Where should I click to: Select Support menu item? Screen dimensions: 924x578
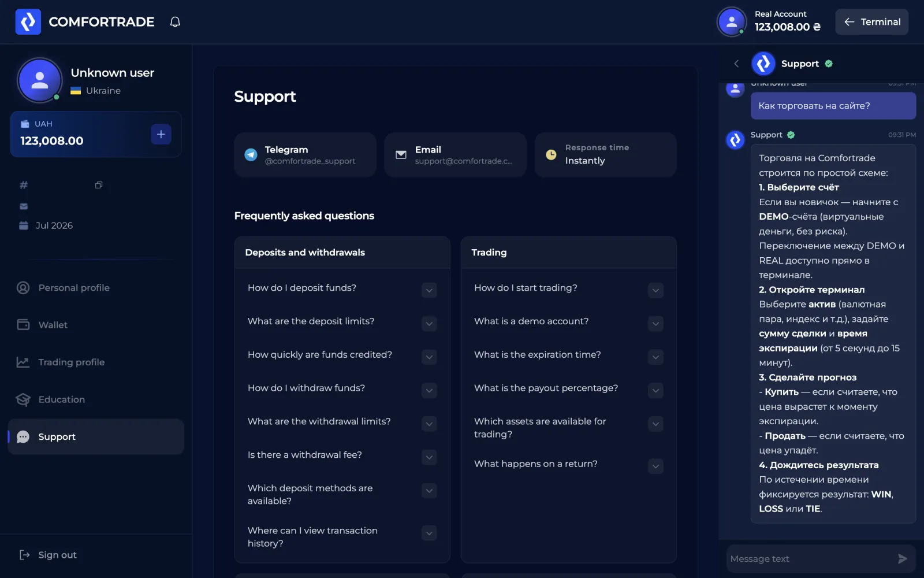pyautogui.click(x=96, y=437)
